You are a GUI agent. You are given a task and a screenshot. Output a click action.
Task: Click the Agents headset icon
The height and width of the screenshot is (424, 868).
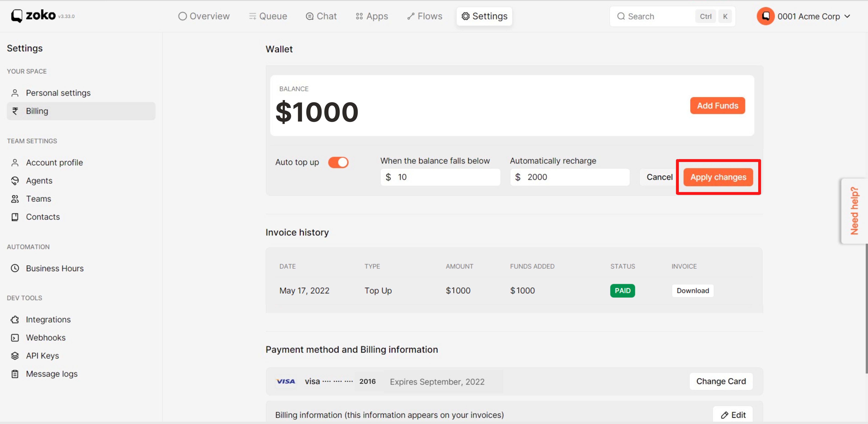click(15, 181)
